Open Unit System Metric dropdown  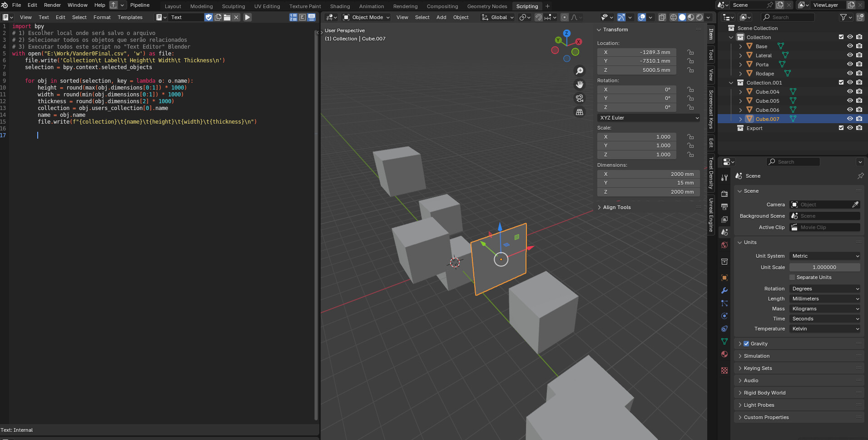tap(824, 256)
